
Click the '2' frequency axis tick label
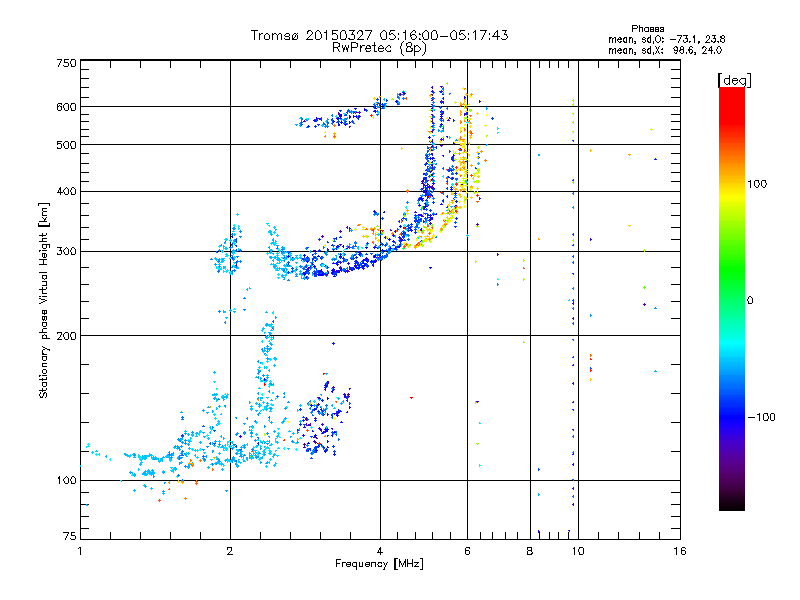(230, 551)
